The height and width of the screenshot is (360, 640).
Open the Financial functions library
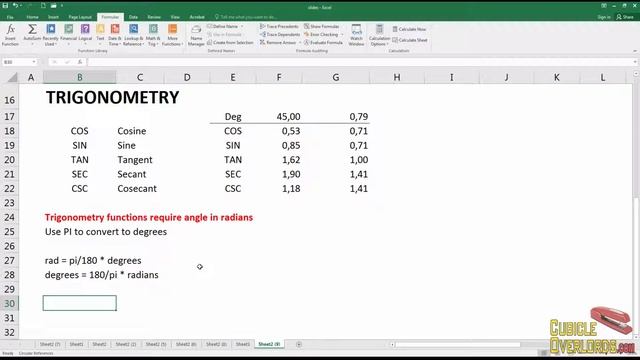click(69, 35)
